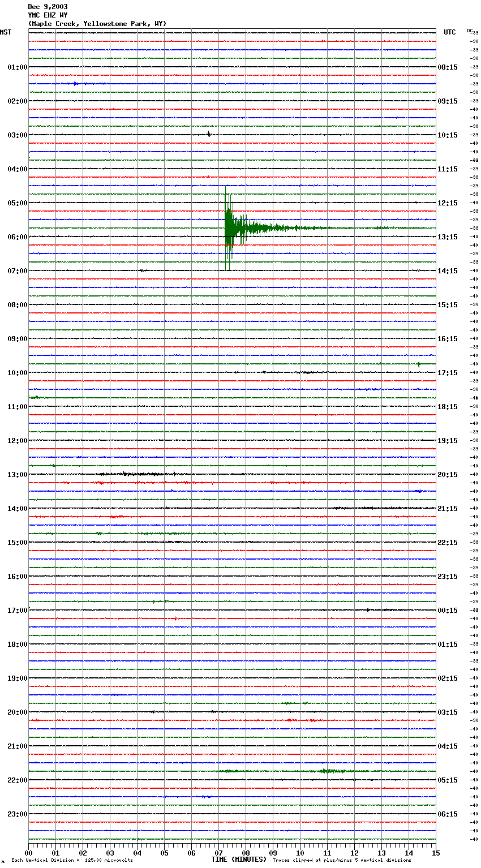Select the '16:15' UTC time label
The height and width of the screenshot is (868, 481).
448,339
